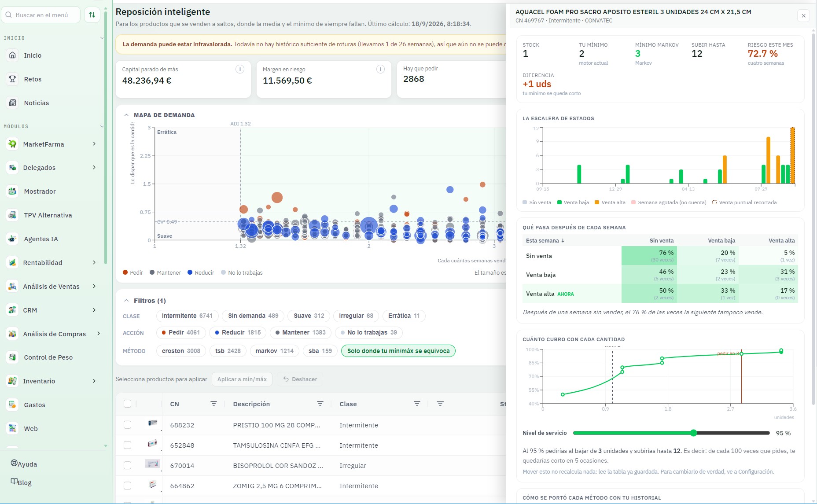This screenshot has height=504, width=817.
Task: Open the Descripción column filter icon
Action: [x=320, y=404]
